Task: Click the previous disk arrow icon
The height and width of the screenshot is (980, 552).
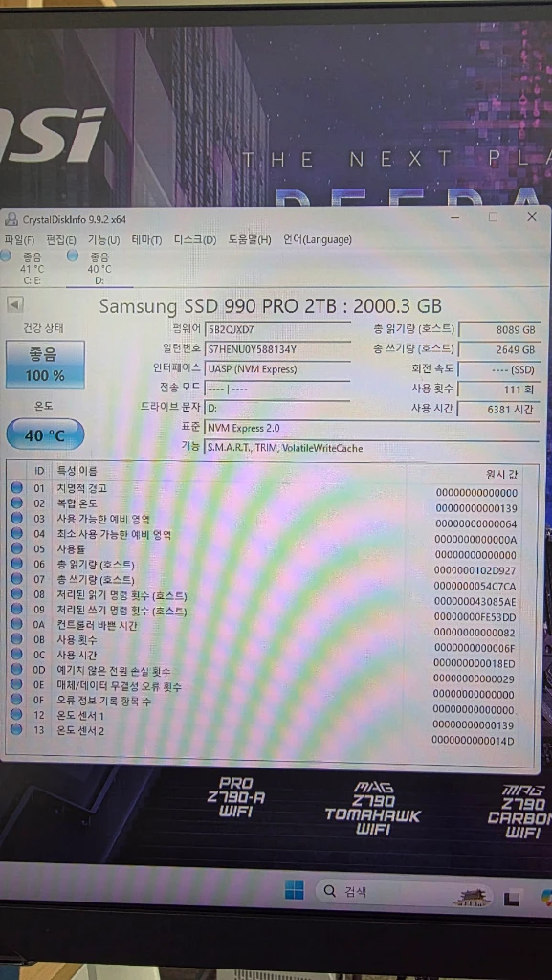Action: tap(15, 305)
